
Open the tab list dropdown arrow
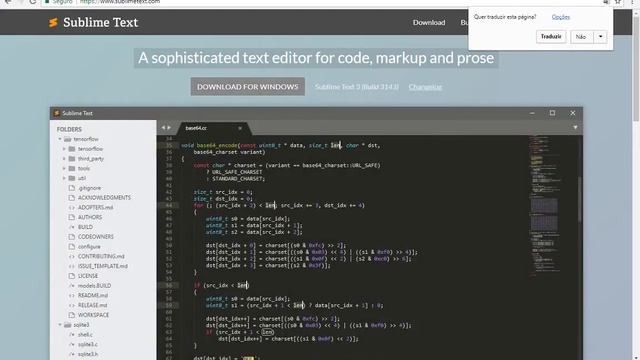click(x=575, y=127)
